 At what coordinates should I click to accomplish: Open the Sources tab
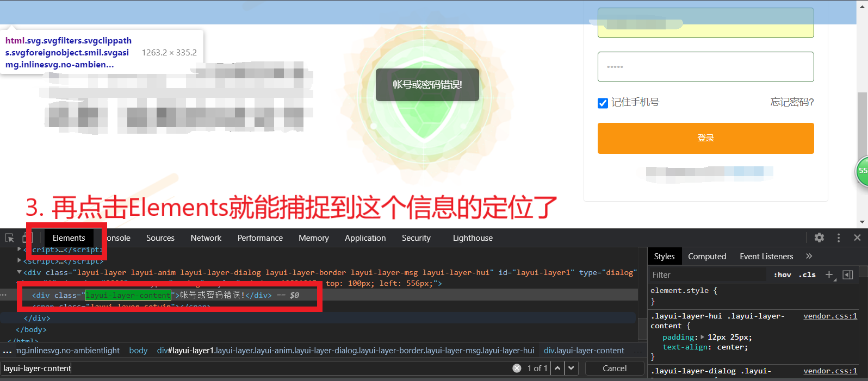pyautogui.click(x=160, y=238)
